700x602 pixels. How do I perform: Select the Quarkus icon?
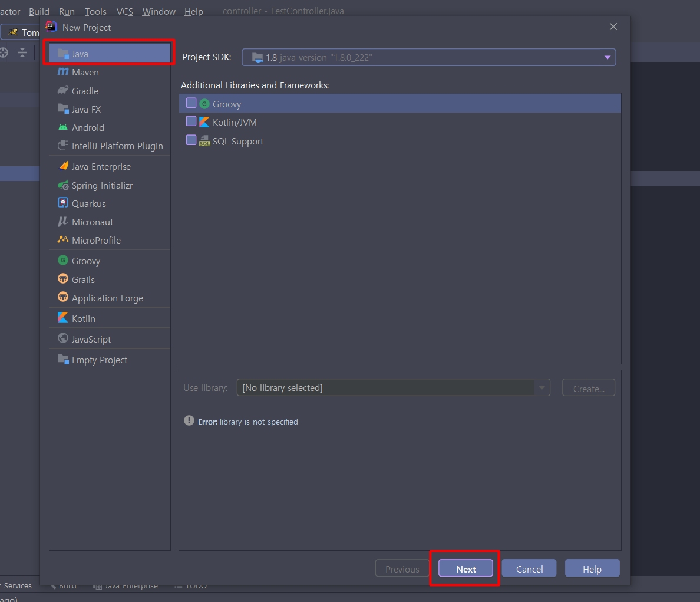63,203
